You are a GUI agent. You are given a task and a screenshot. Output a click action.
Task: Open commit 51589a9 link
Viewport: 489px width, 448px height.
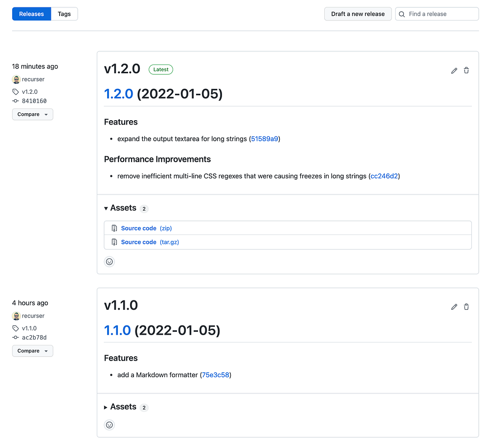265,139
